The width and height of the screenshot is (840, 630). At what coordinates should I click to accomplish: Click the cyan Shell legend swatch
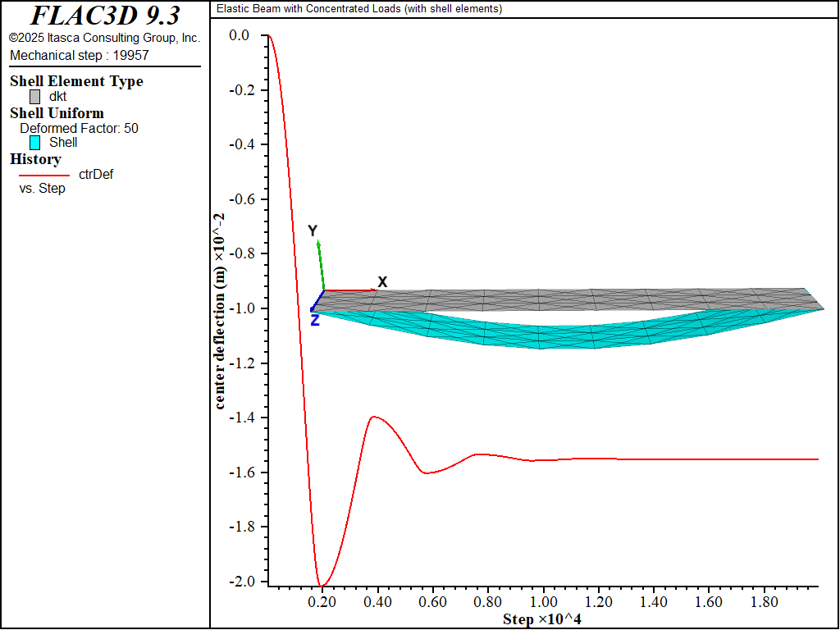[34, 142]
